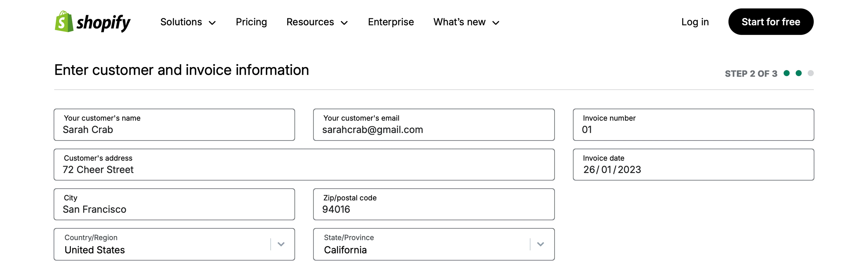
Task: Open the Pricing page
Action: tap(251, 22)
